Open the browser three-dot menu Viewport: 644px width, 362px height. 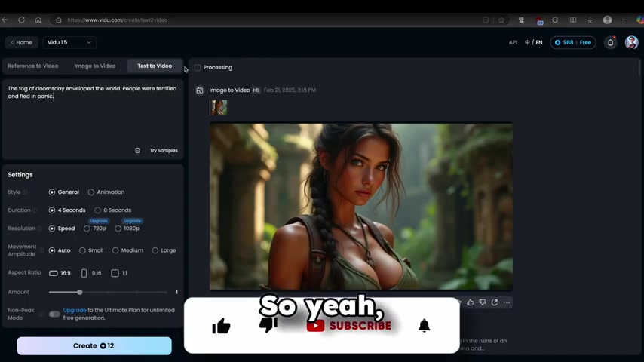click(624, 20)
